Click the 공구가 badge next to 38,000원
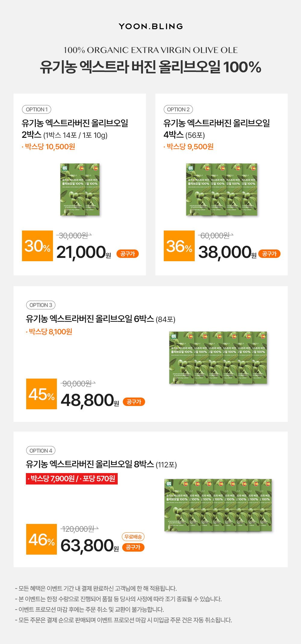 pyautogui.click(x=269, y=254)
